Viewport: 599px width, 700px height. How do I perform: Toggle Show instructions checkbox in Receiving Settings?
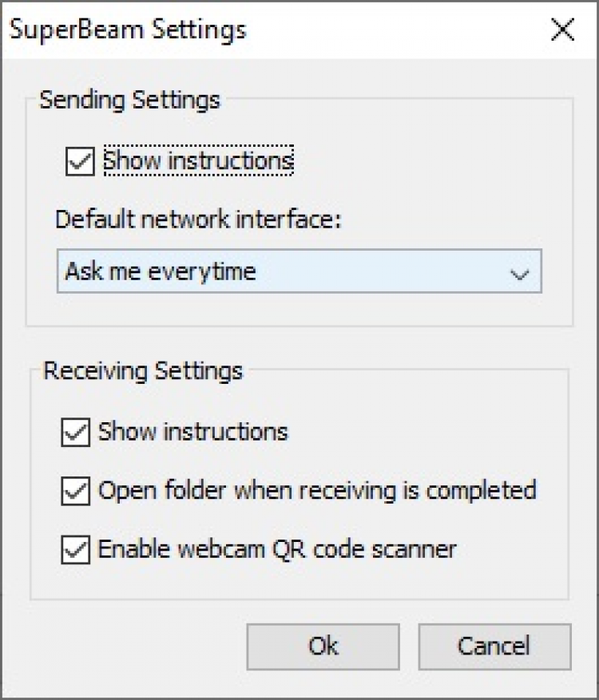pos(75,433)
